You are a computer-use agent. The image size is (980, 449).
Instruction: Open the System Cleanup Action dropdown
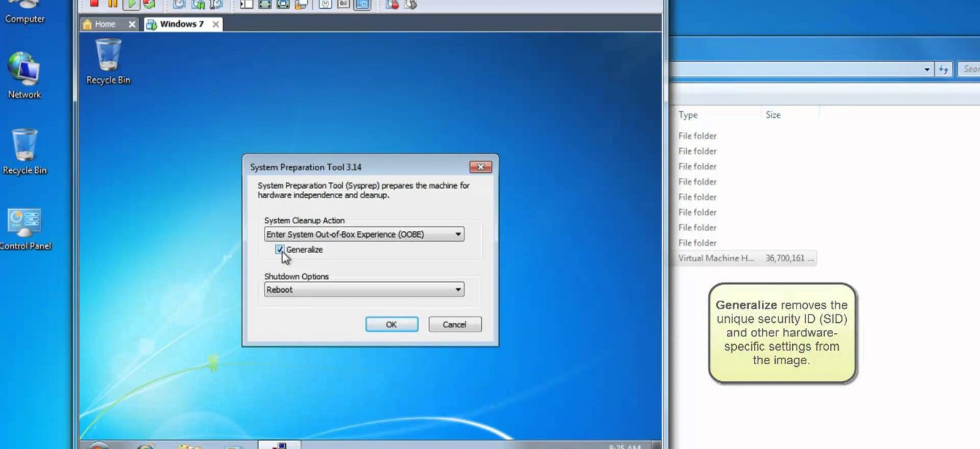click(364, 234)
